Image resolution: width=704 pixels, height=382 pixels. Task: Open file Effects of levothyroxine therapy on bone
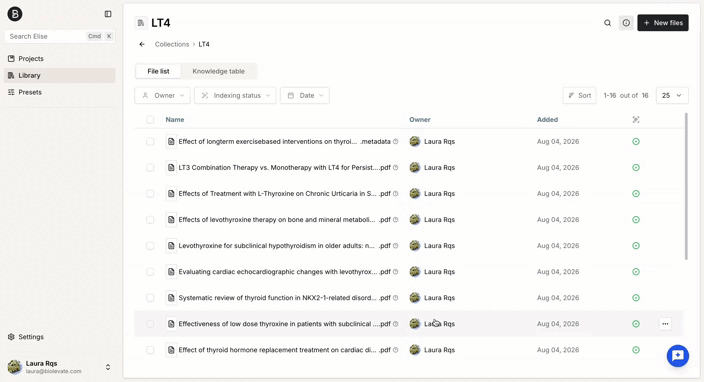click(285, 220)
